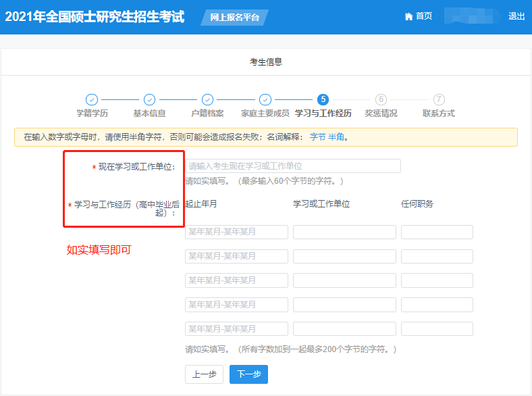Click step 2 checkmark circle 基本信息

[150, 100]
